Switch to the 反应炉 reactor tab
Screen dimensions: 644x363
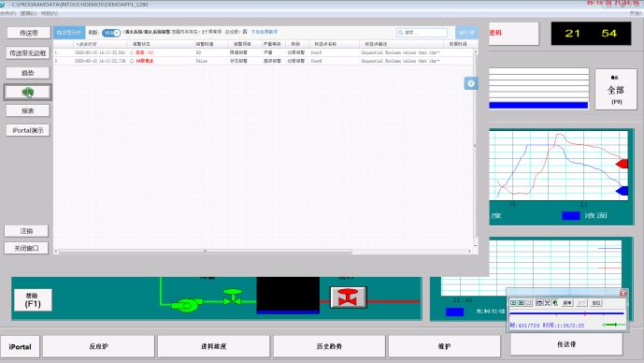[98, 346]
